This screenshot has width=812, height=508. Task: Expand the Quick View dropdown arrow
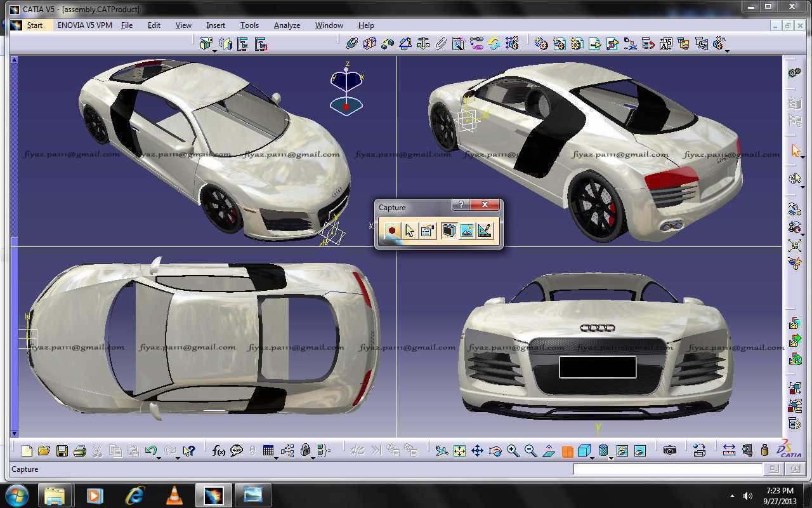[592, 457]
